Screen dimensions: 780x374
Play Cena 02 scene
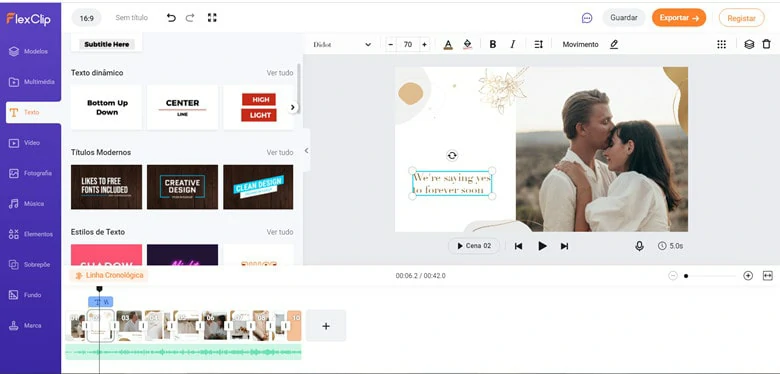[x=474, y=246]
